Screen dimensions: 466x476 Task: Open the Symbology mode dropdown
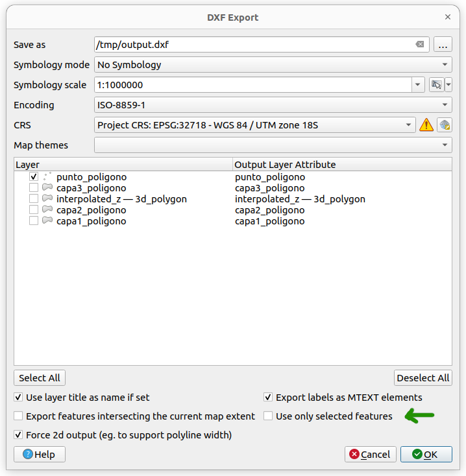coord(273,65)
